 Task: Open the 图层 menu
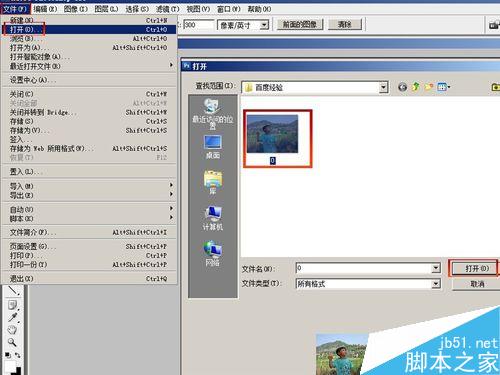[x=106, y=9]
